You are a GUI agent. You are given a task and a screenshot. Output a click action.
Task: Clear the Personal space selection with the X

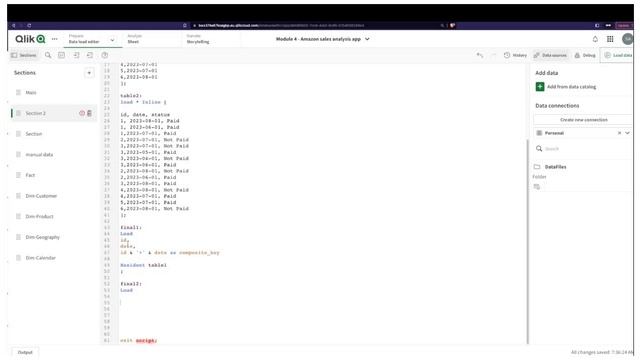click(x=619, y=133)
